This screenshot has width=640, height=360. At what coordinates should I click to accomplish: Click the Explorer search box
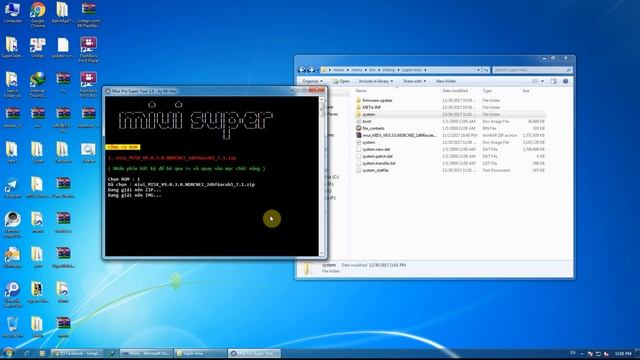(x=532, y=70)
